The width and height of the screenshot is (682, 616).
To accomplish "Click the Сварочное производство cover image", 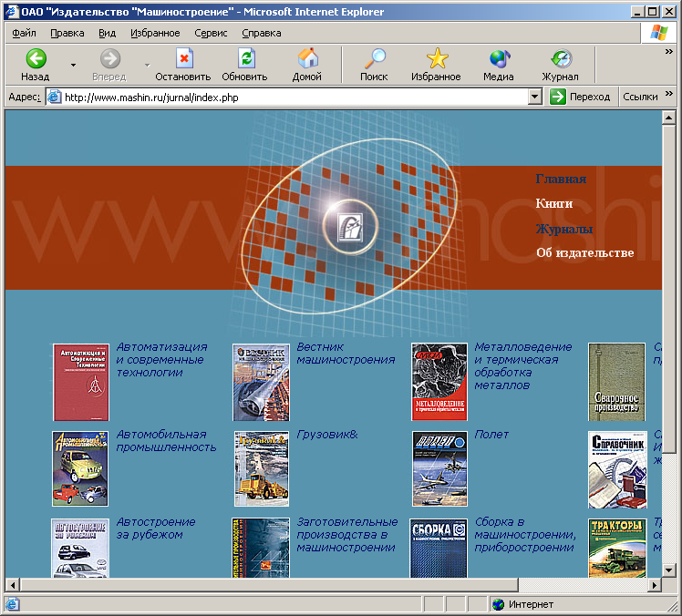I will click(x=616, y=382).
